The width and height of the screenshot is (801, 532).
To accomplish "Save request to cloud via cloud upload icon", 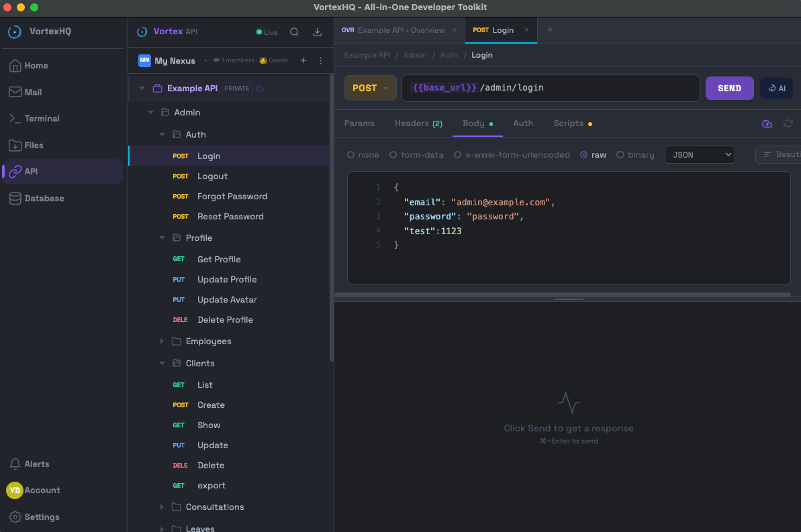I will pyautogui.click(x=767, y=123).
